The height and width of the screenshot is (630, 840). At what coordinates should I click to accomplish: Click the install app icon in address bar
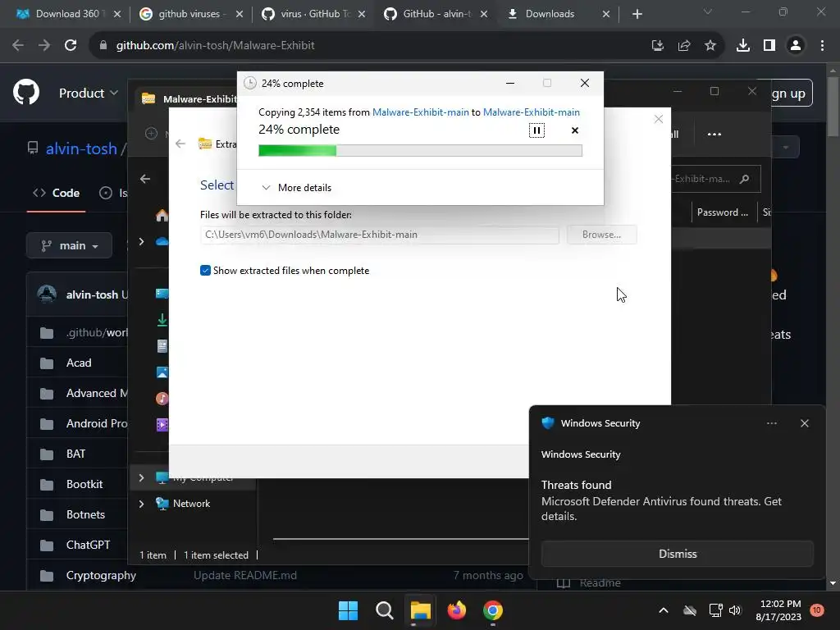pos(657,46)
